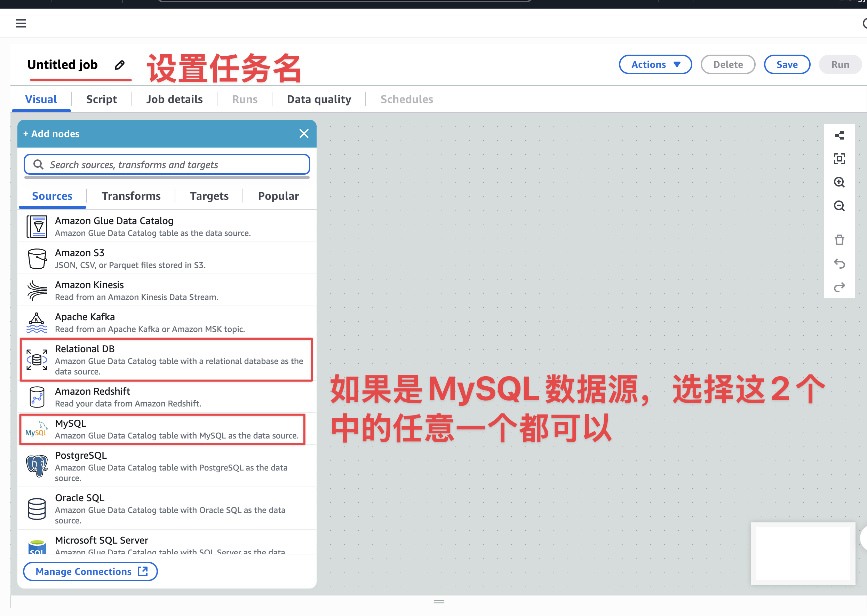Click 'Read from an Amazon Kinesis' description
Screen dimensions: 867x616
click(x=136, y=297)
